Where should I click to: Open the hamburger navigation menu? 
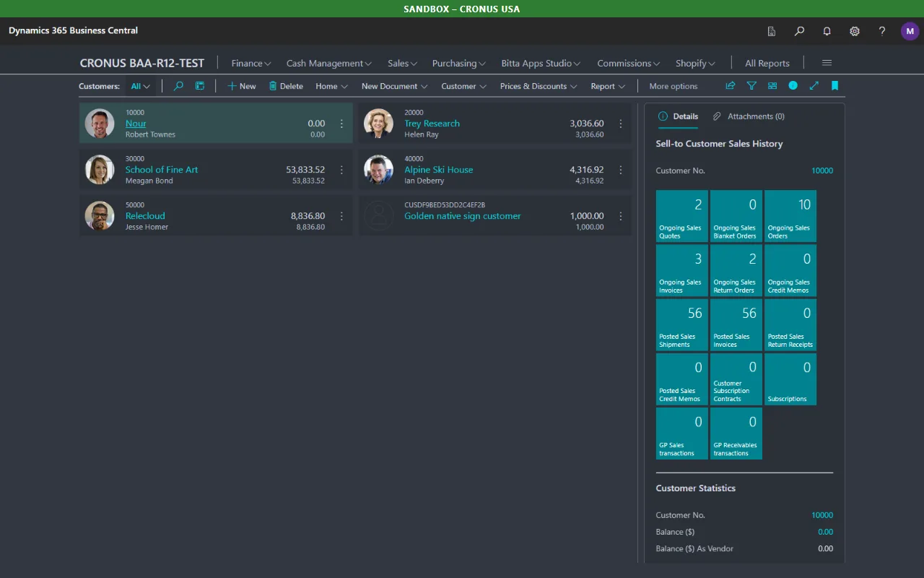[x=827, y=63]
